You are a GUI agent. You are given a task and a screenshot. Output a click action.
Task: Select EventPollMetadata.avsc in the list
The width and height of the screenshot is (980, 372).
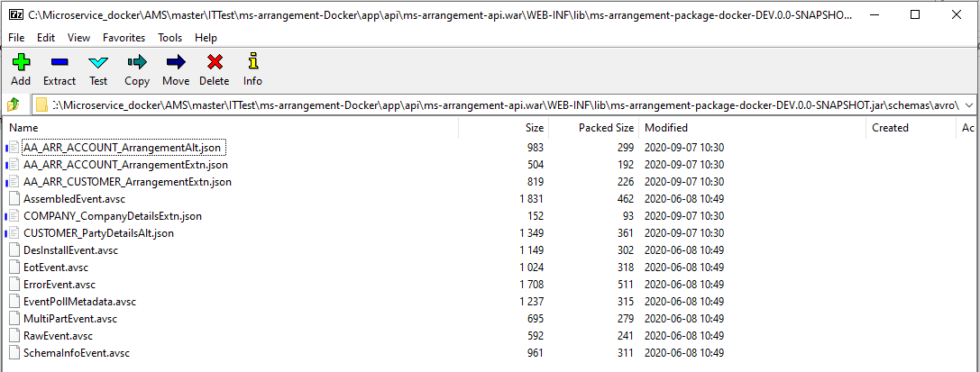click(x=79, y=301)
